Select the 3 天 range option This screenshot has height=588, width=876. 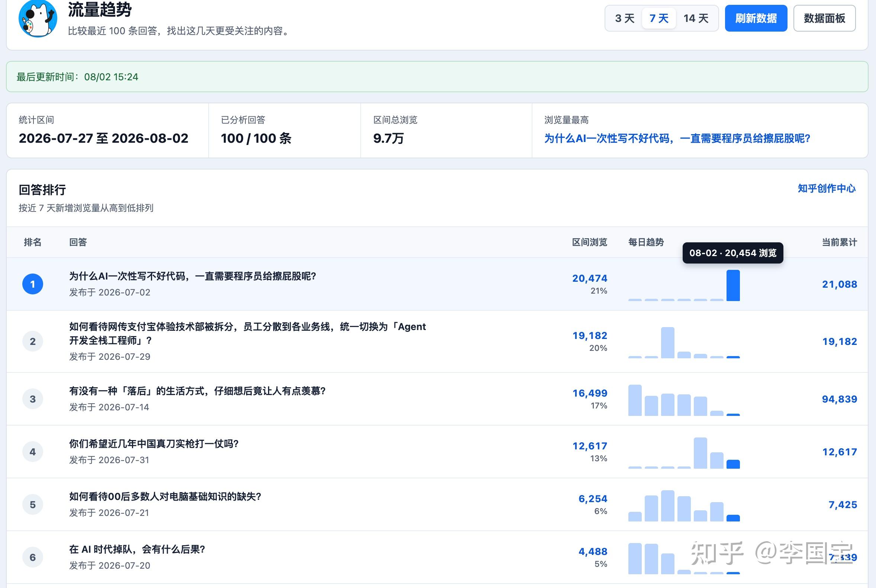click(625, 18)
